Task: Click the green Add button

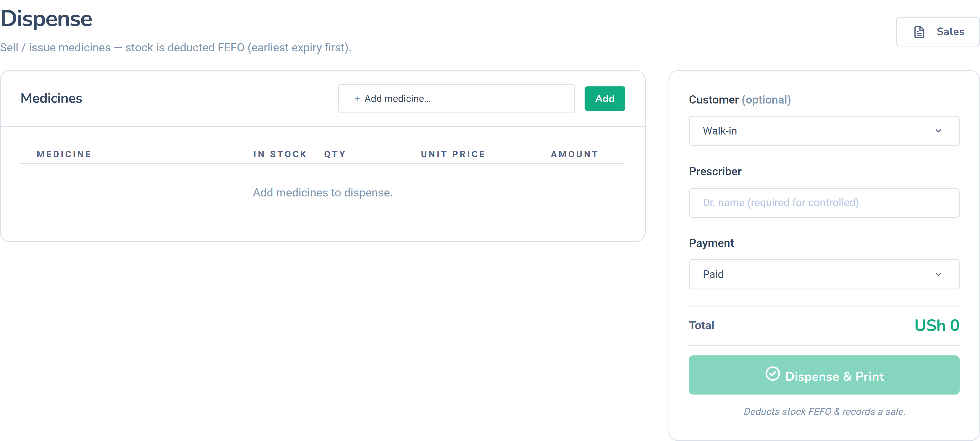Action: point(604,99)
